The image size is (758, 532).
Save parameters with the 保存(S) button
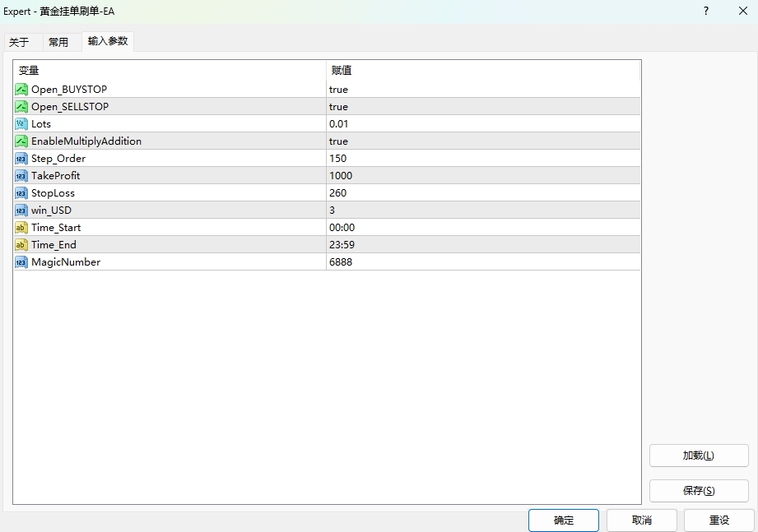698,491
